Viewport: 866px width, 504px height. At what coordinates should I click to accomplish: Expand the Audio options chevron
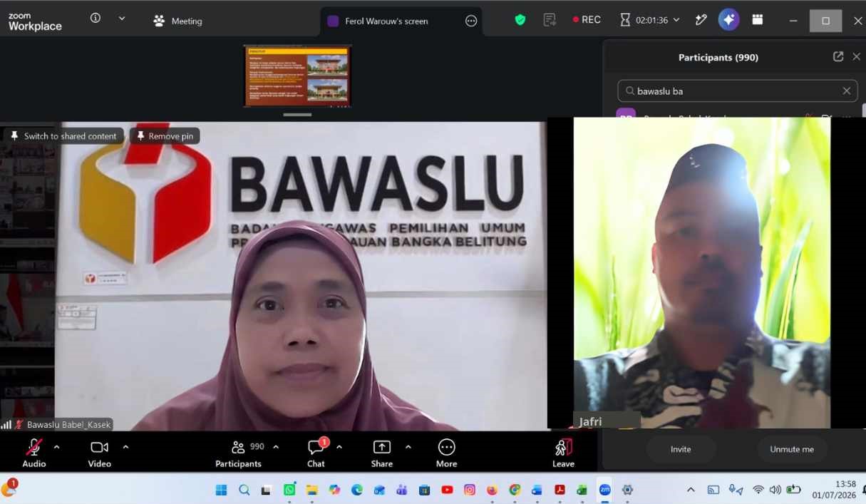point(57,447)
